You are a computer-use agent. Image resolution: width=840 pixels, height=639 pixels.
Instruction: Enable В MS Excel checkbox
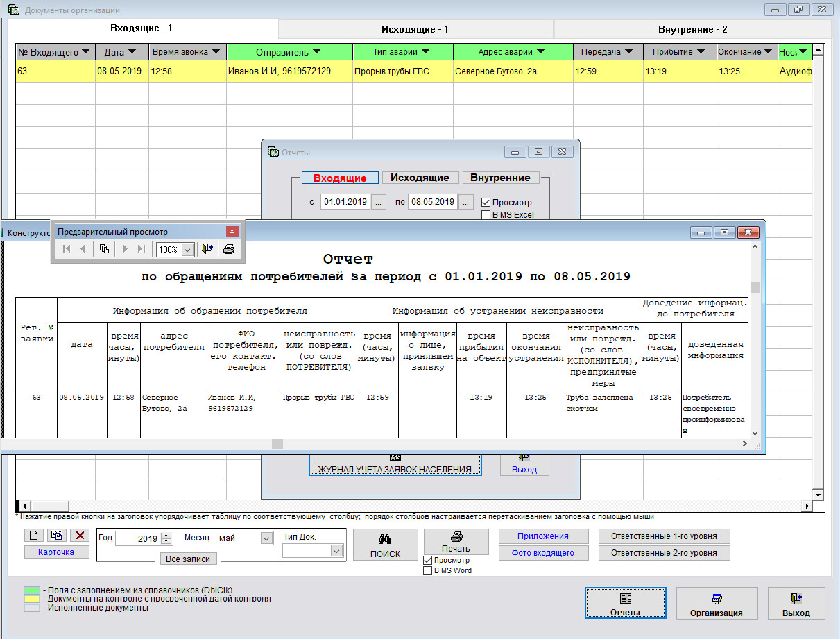click(486, 215)
